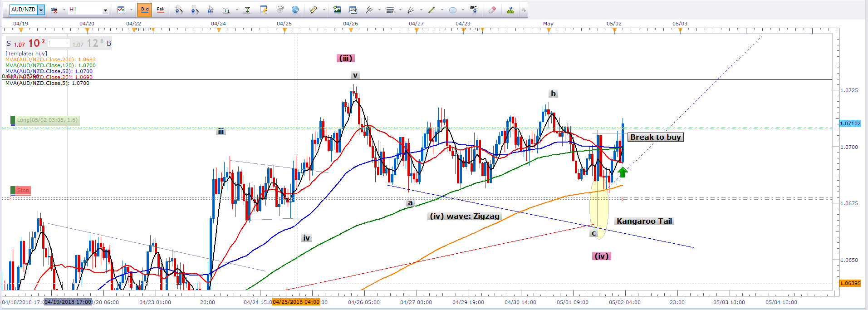
Task: Toggle the vertical autoscale green arrow button
Action: coord(247,10)
